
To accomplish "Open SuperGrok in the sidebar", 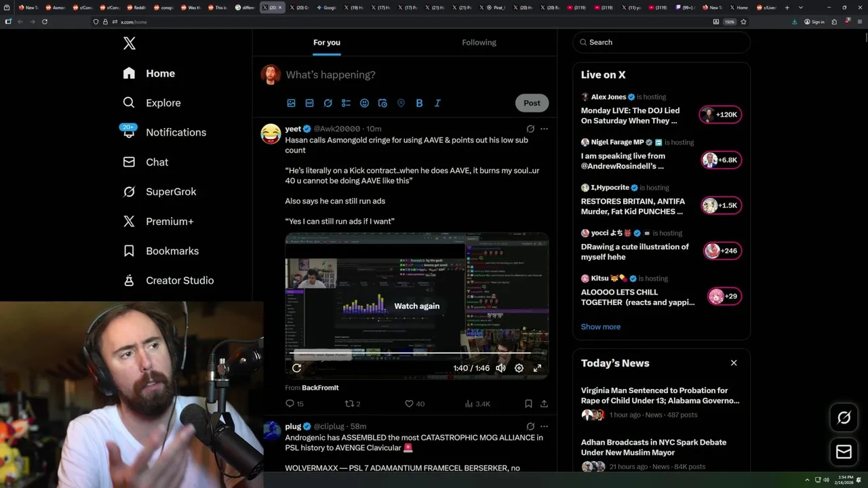I will point(160,192).
